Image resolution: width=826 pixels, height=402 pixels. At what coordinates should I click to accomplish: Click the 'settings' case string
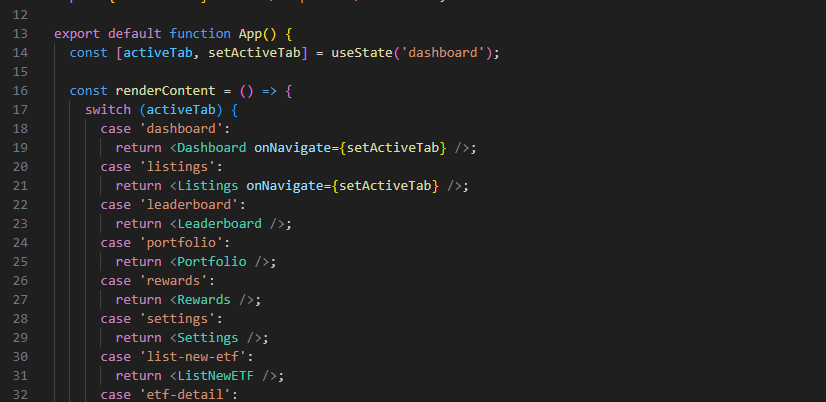(177, 318)
